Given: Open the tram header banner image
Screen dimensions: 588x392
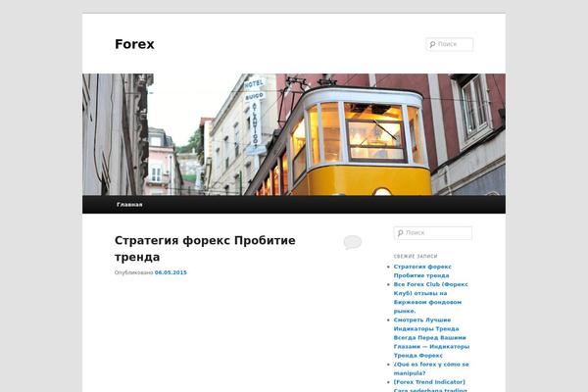Looking at the screenshot, I should click(294, 134).
